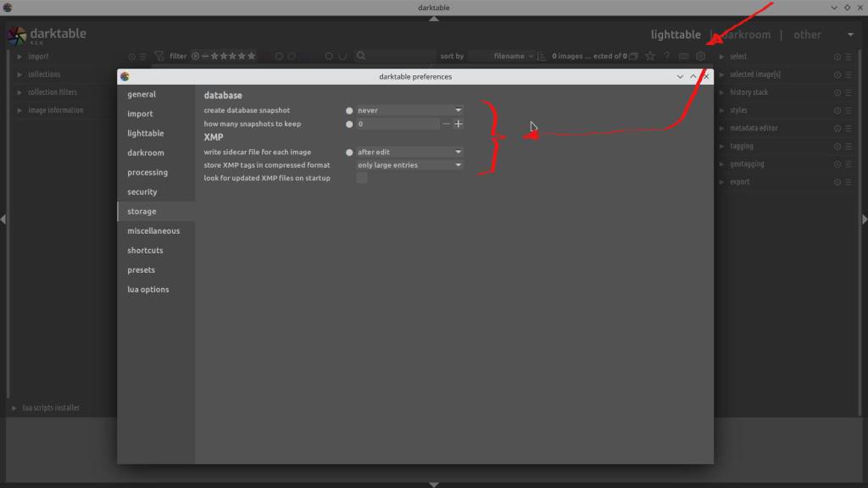Click reset icon on selected image[s] module

coord(837,75)
